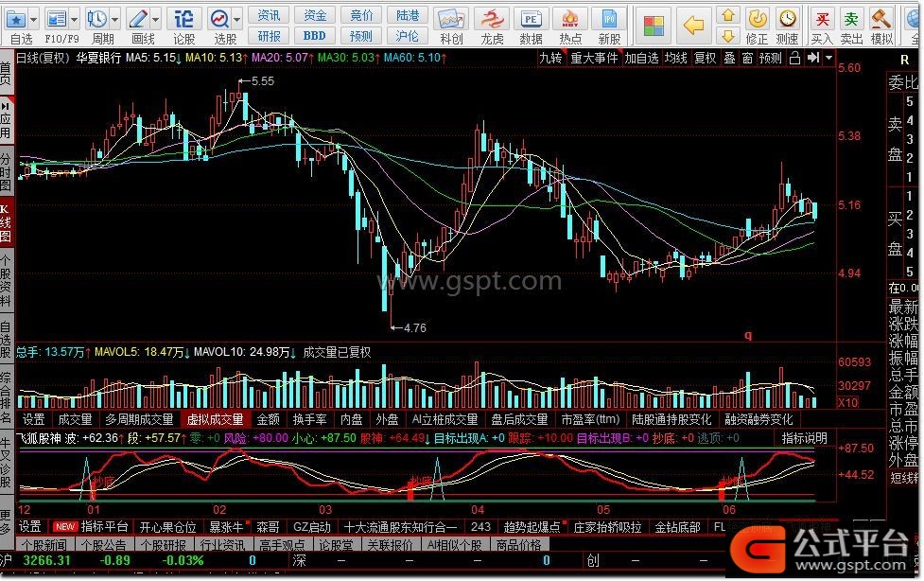
Task: Open 指标说明 indicator description
Action: click(805, 438)
